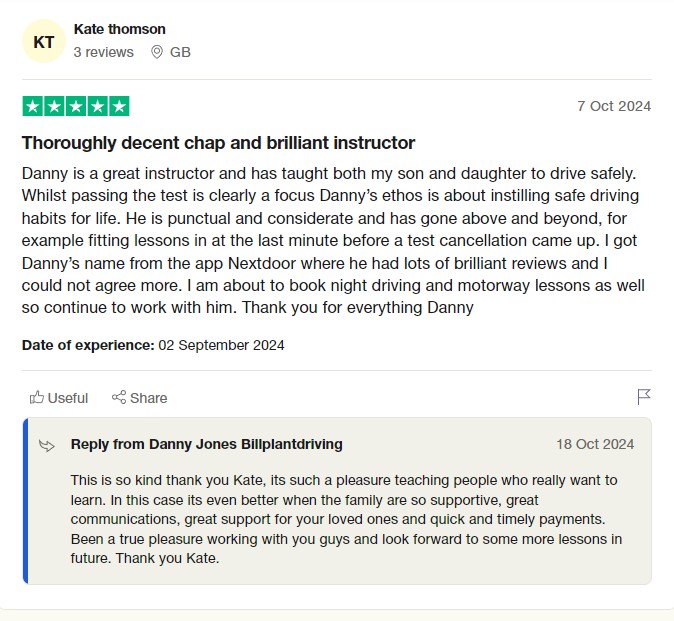The height and width of the screenshot is (621, 674).
Task: Open Kate thomson's reviewer profile name
Action: click(120, 29)
